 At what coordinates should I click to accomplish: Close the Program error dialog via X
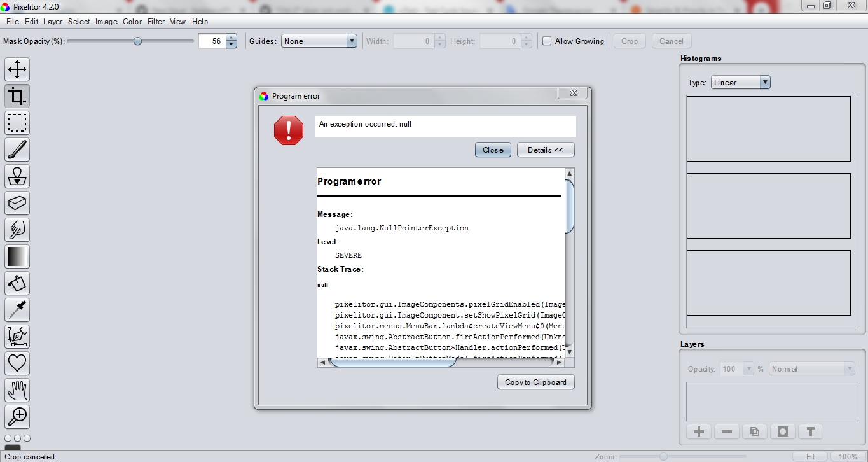click(x=572, y=93)
